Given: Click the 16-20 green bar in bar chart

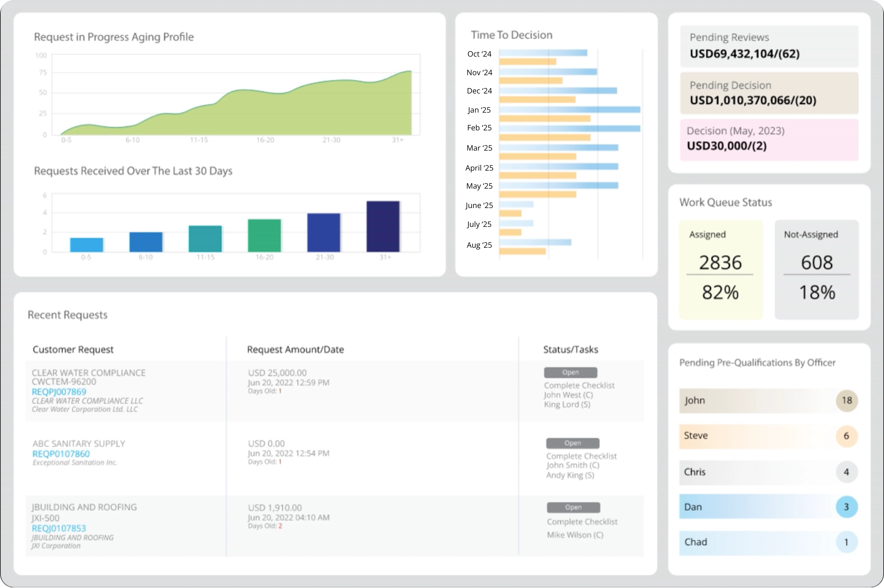Looking at the screenshot, I should pyautogui.click(x=264, y=235).
